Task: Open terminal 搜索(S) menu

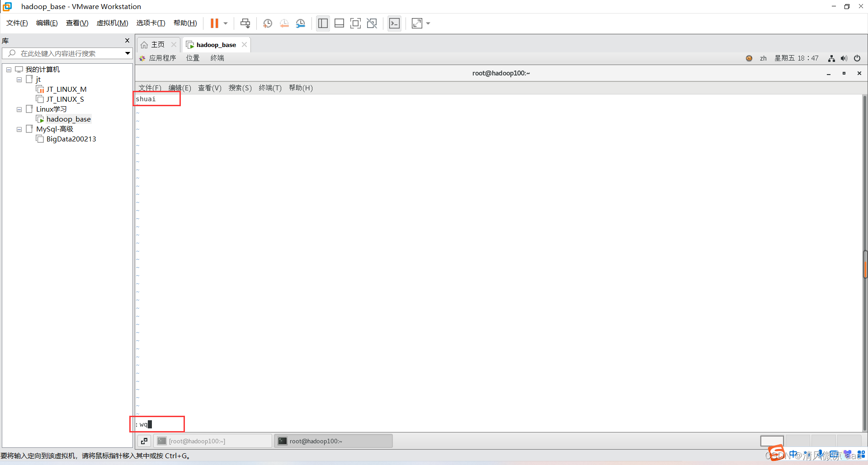Action: click(240, 88)
